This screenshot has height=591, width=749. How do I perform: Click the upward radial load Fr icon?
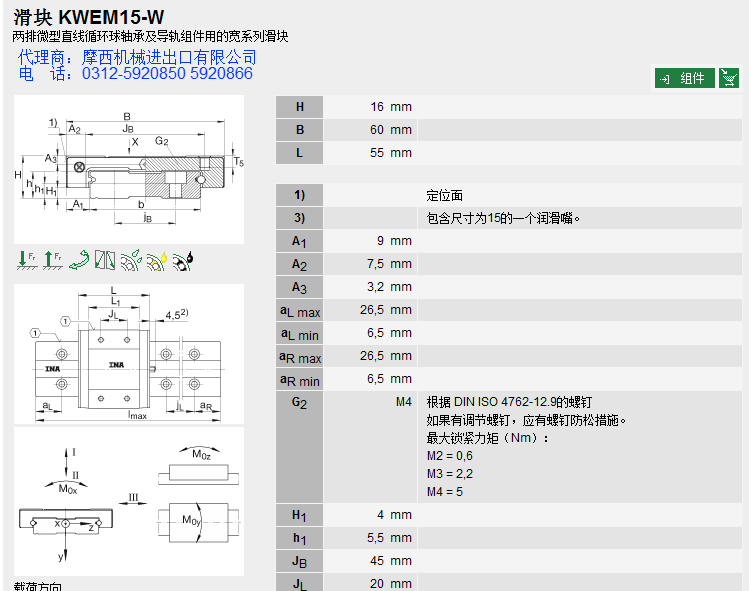(52, 260)
